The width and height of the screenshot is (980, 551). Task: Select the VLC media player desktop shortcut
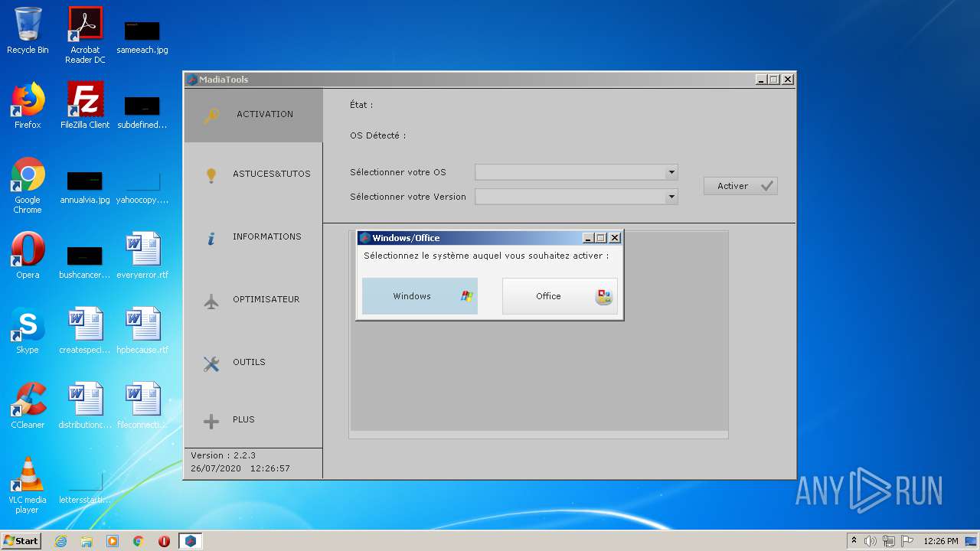[28, 485]
